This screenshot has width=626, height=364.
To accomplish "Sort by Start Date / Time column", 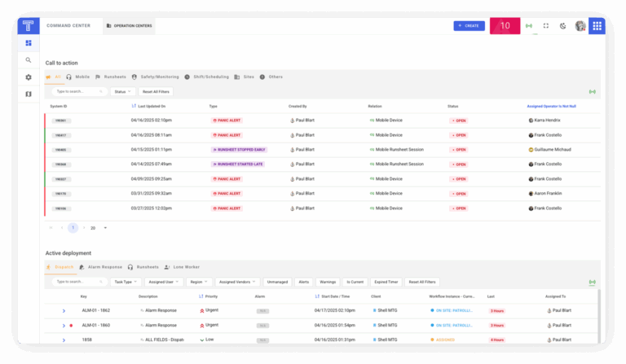I will (x=333, y=296).
